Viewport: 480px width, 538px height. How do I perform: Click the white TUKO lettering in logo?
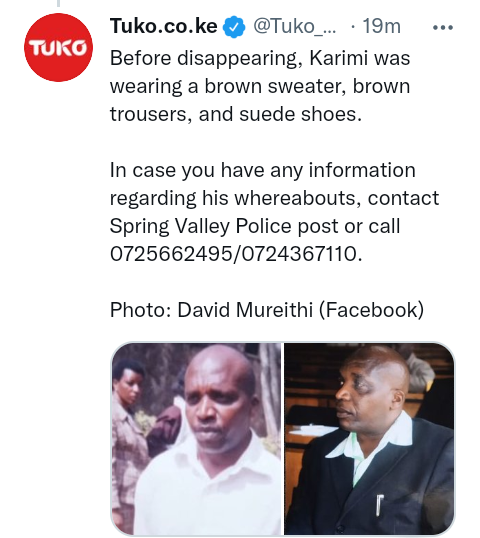click(58, 48)
